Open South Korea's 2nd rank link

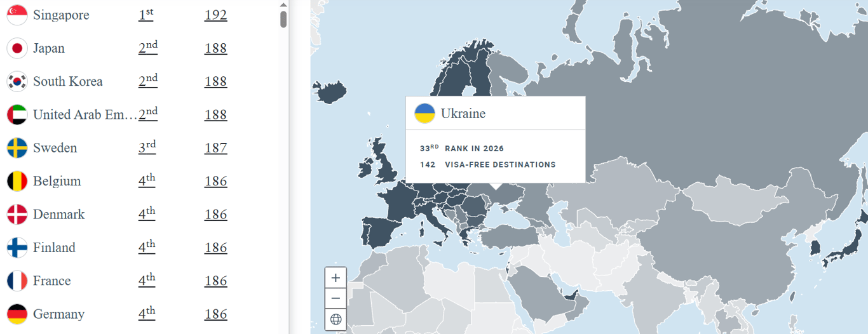(x=148, y=81)
